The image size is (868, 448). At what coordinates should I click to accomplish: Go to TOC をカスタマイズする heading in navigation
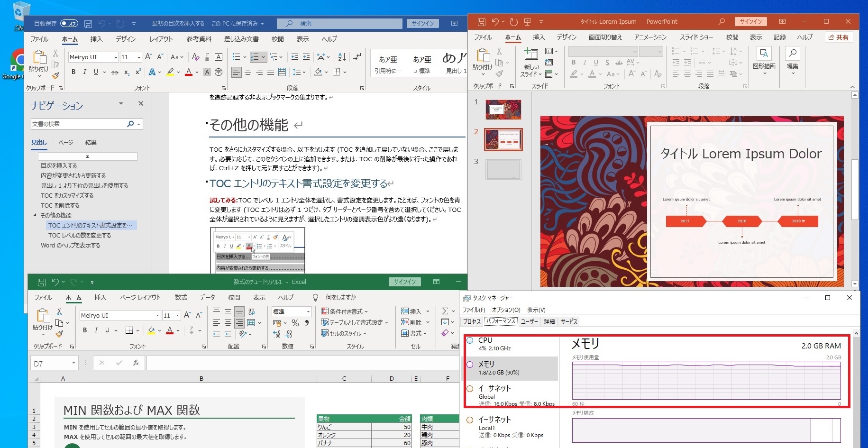[67, 195]
